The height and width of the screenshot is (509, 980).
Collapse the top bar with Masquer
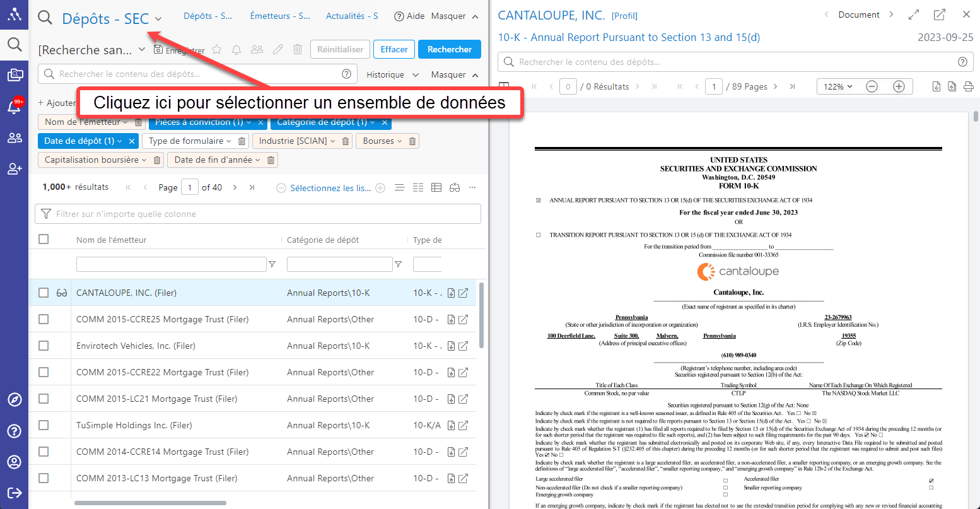[x=455, y=16]
